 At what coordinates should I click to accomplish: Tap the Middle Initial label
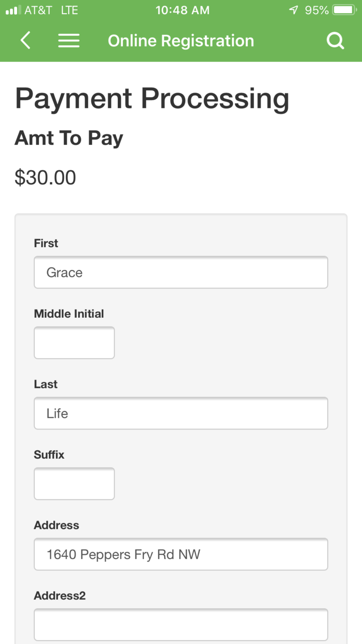pos(69,314)
